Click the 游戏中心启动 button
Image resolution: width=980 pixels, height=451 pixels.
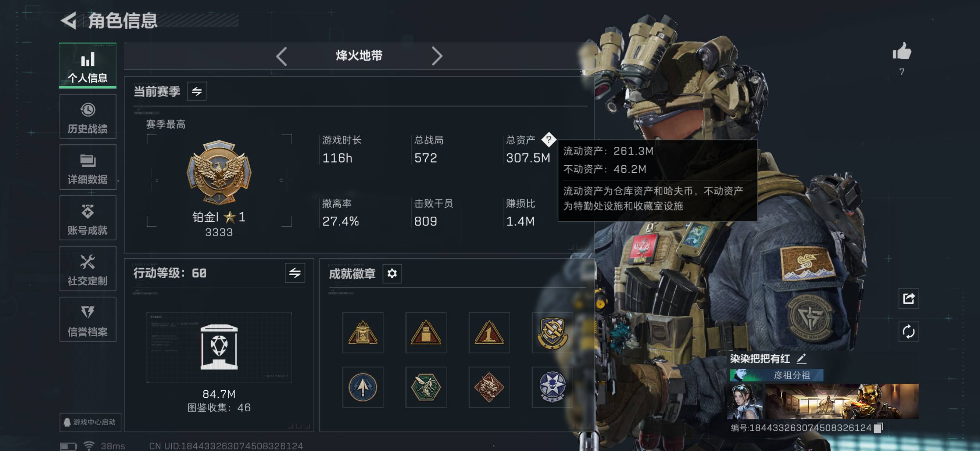pos(90,422)
